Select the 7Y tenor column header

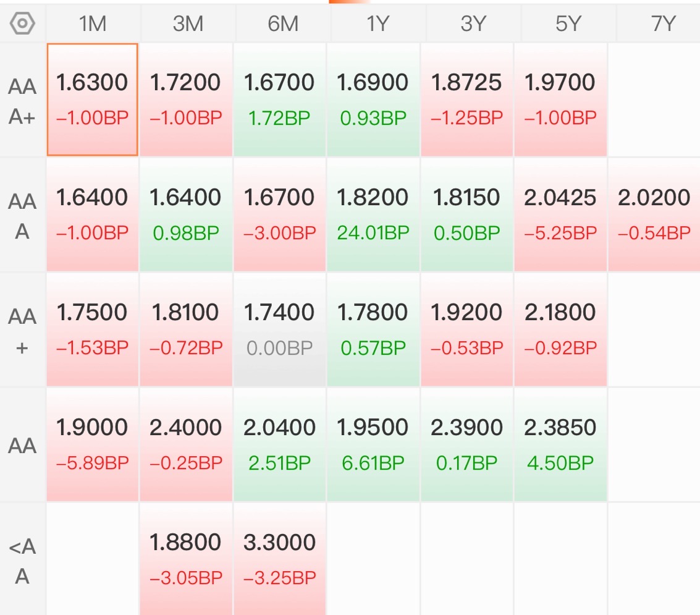(659, 23)
